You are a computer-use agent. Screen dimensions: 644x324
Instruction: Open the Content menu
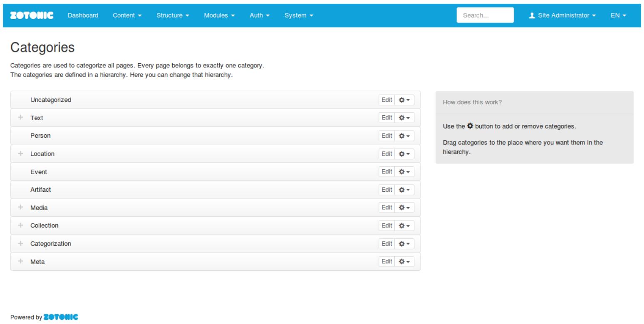[127, 15]
